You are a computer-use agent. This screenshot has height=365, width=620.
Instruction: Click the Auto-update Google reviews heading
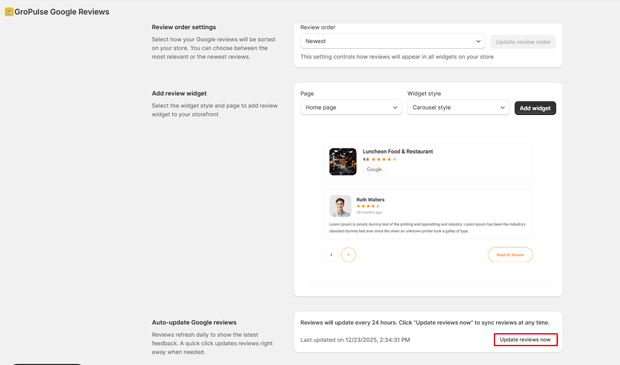[x=194, y=322]
